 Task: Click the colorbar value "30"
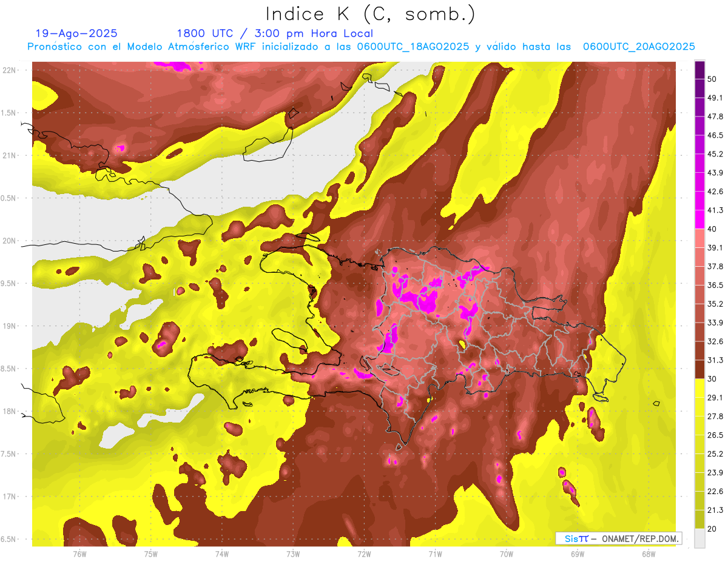click(712, 379)
